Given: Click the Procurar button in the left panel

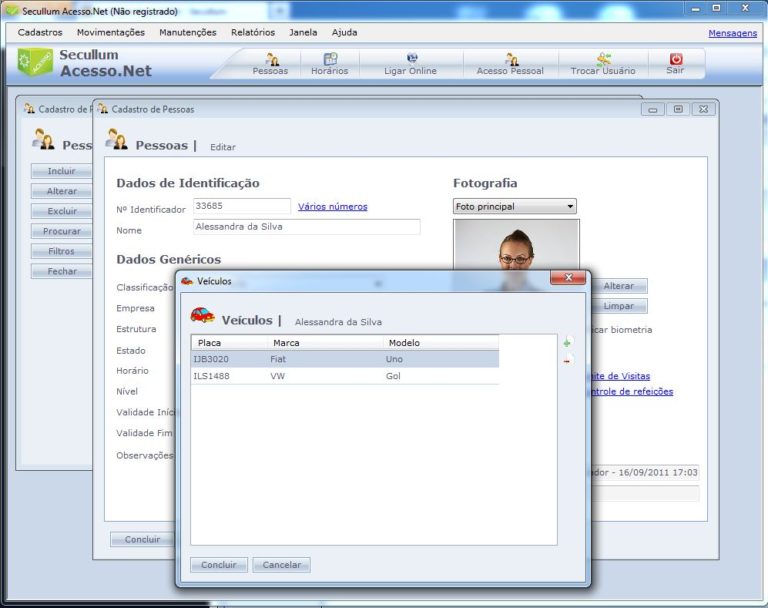Looking at the screenshot, I should [x=62, y=231].
